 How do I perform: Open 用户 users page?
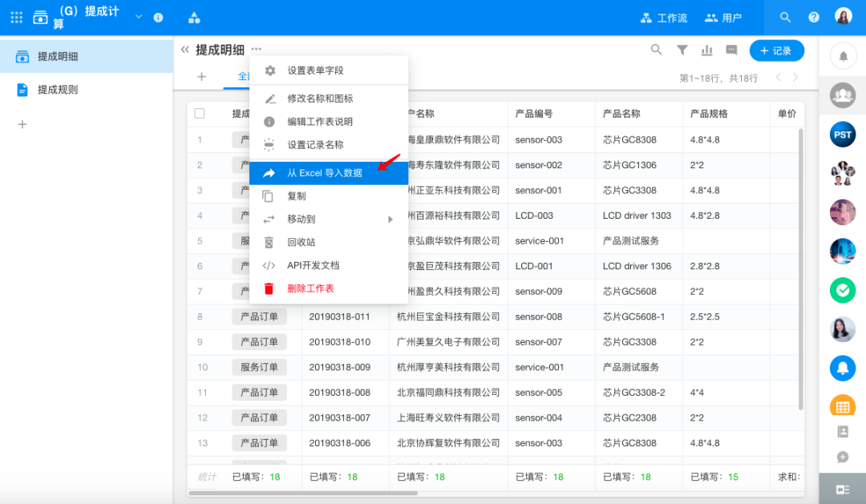coord(723,18)
